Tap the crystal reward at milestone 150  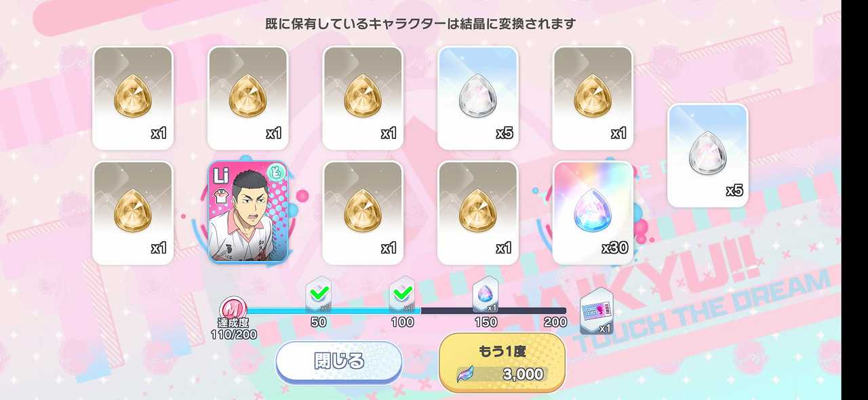(x=486, y=295)
